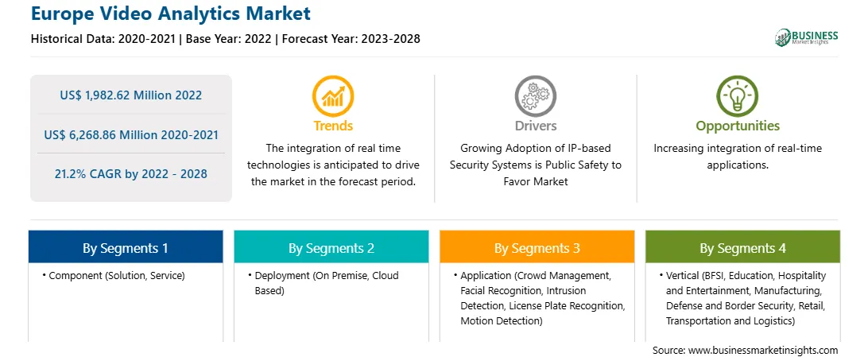
Task: Click the Component (Solution, Service) bullet
Action: 114,275
